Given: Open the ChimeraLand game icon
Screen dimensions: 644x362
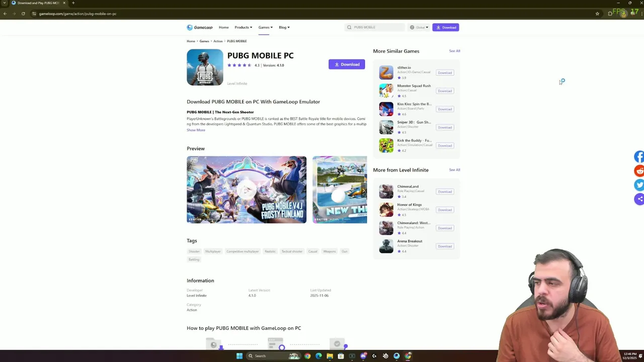Looking at the screenshot, I should pos(386,191).
